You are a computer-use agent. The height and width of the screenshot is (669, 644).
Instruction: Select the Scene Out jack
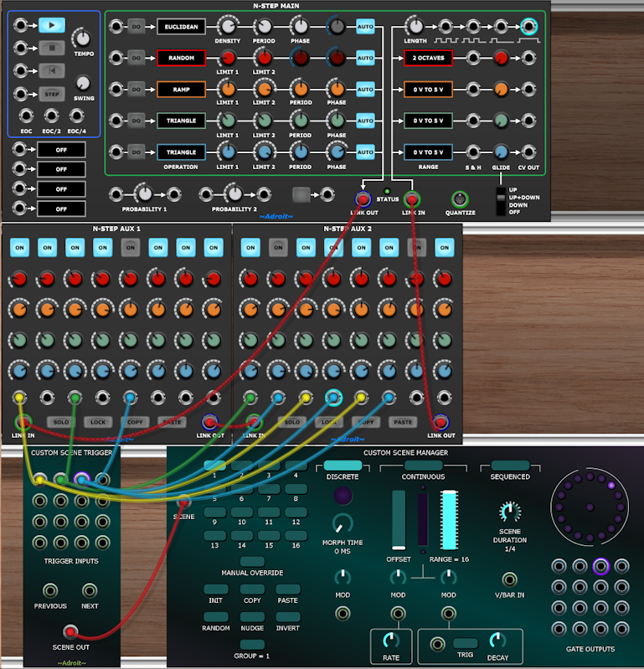[71, 631]
